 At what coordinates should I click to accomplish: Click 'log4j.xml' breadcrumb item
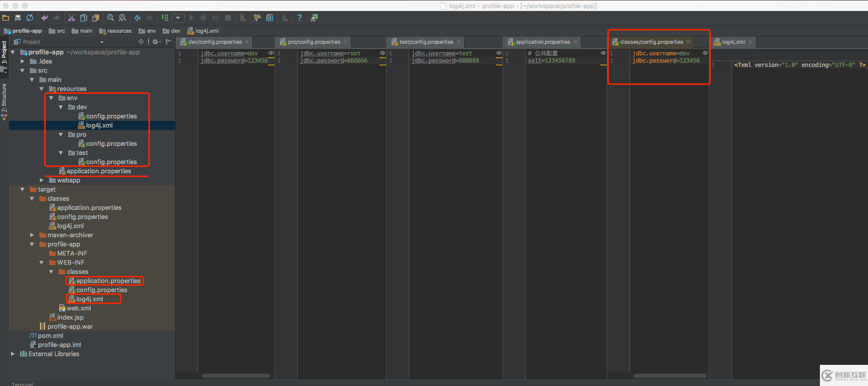203,31
